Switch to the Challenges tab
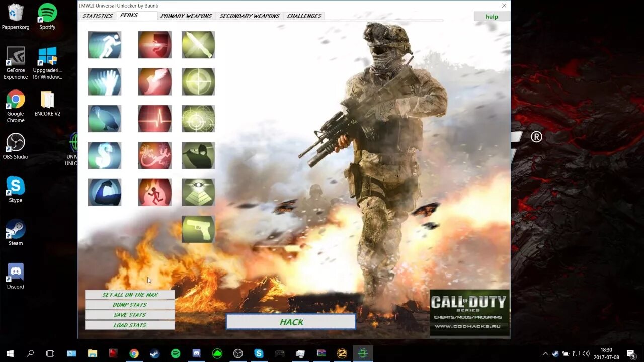 304,16
